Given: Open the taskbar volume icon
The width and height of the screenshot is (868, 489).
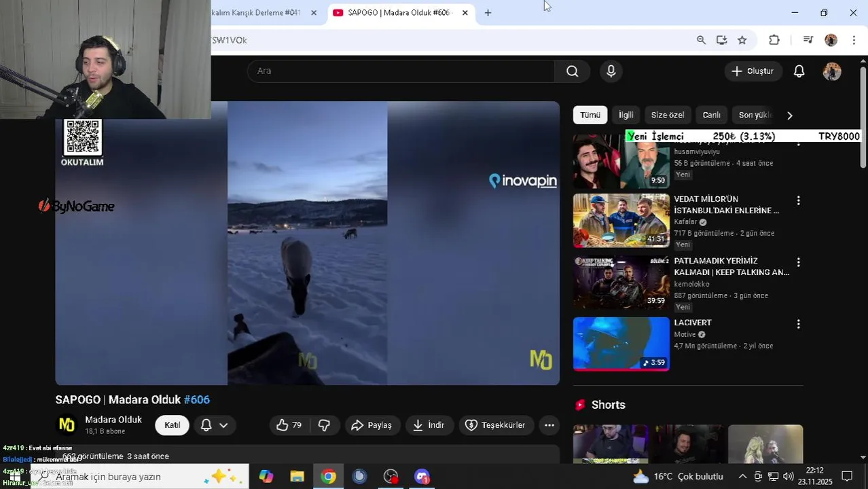Looking at the screenshot, I should [x=788, y=477].
